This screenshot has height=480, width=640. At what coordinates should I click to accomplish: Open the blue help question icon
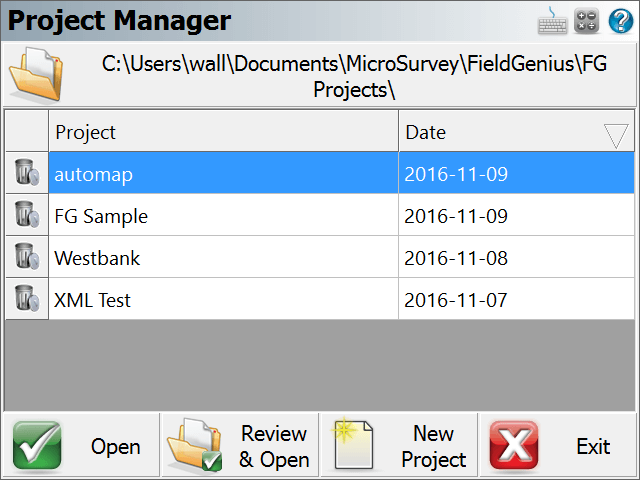pyautogui.click(x=621, y=21)
